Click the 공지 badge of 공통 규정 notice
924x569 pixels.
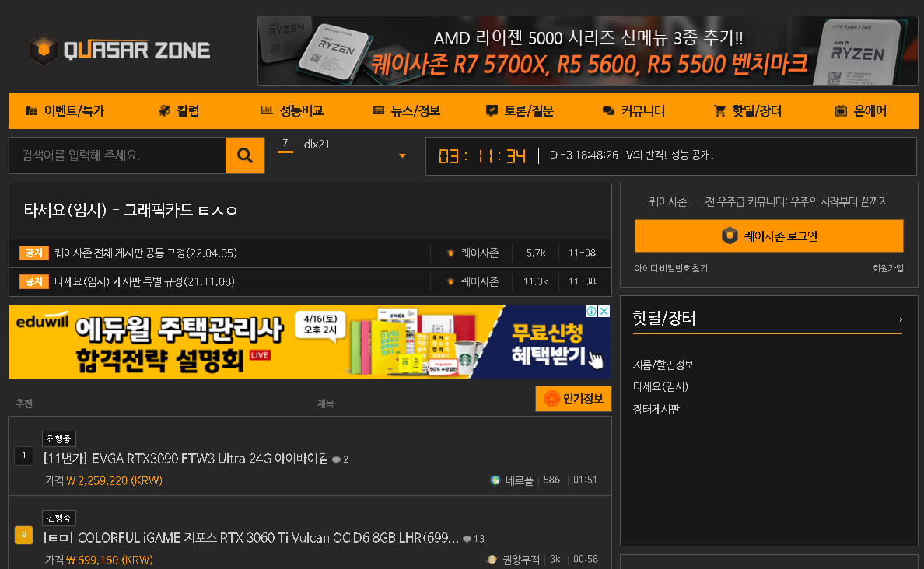click(33, 253)
